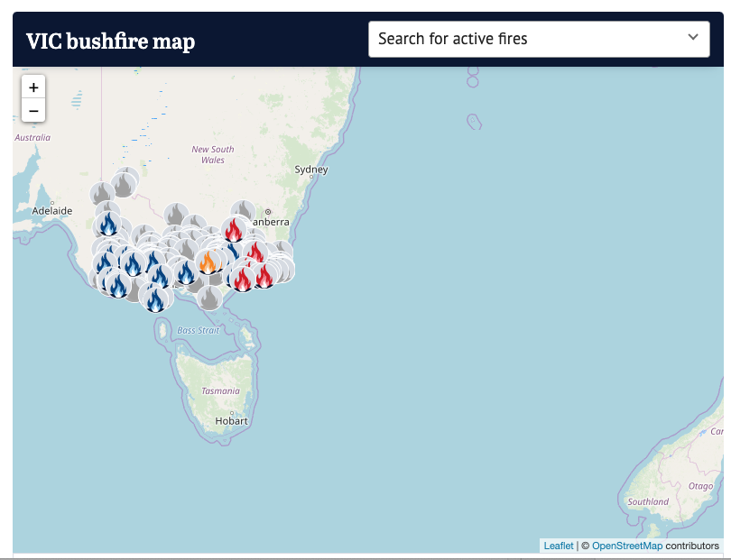Click the New South Wales label
This screenshot has height=560, width=731.
213,155
